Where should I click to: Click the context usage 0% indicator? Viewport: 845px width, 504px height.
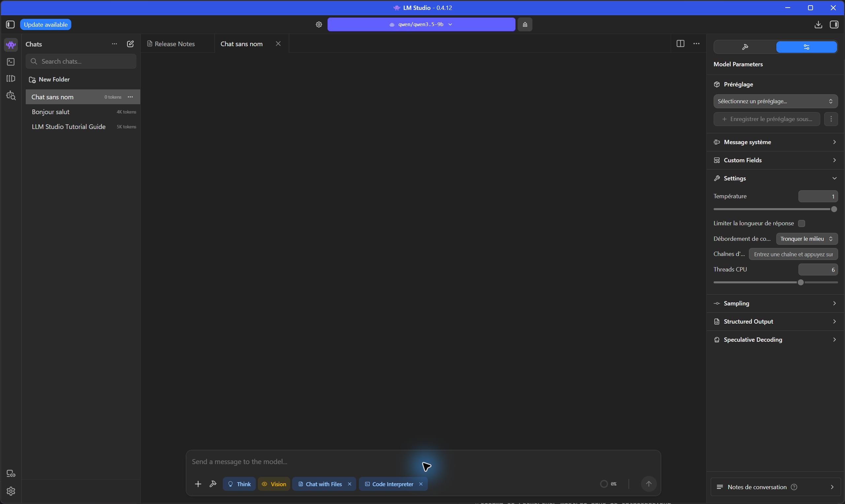609,484
